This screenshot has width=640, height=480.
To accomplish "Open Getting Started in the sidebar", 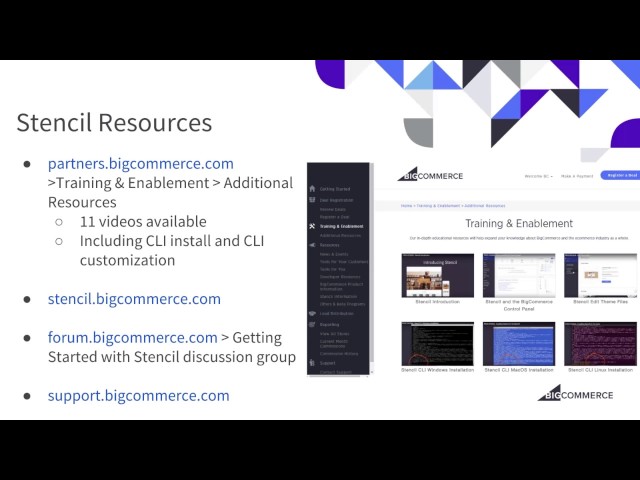I will click(335, 189).
